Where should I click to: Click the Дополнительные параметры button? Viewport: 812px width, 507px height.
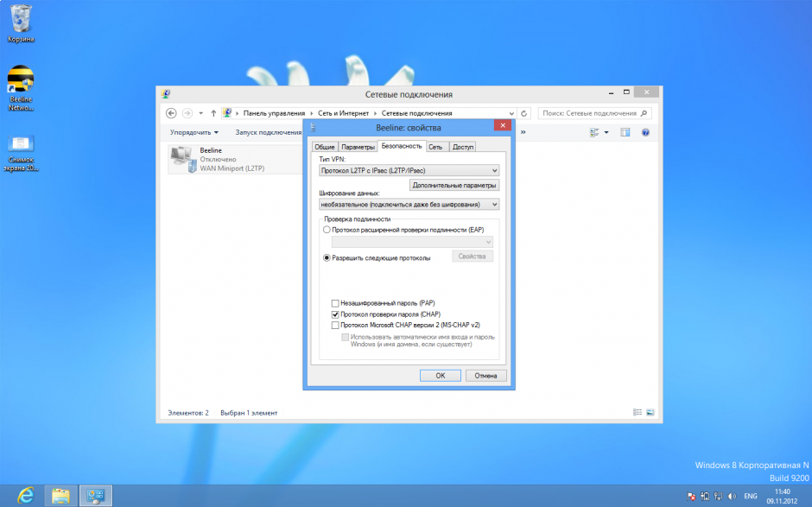pyautogui.click(x=454, y=185)
